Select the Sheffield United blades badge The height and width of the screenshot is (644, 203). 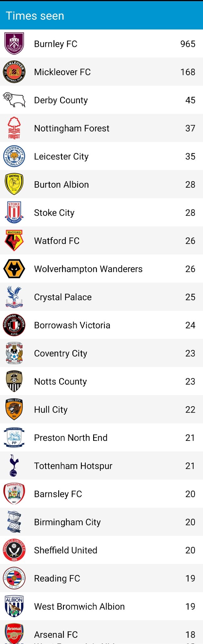point(14,550)
